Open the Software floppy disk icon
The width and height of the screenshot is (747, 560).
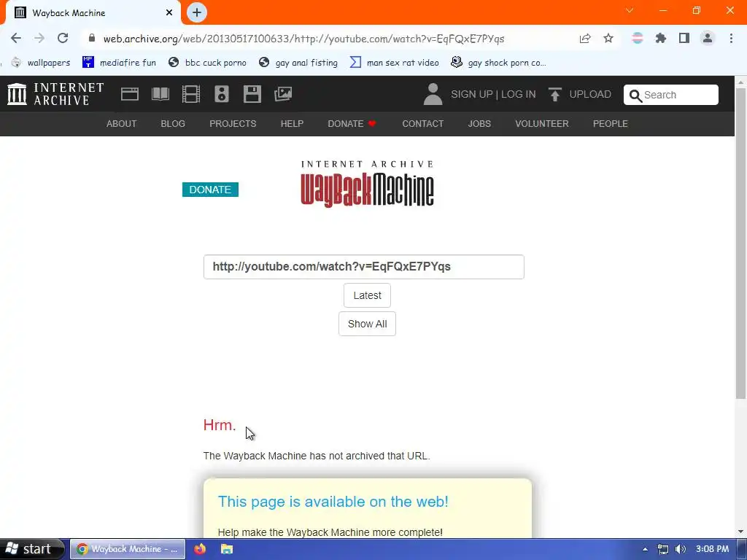252,94
